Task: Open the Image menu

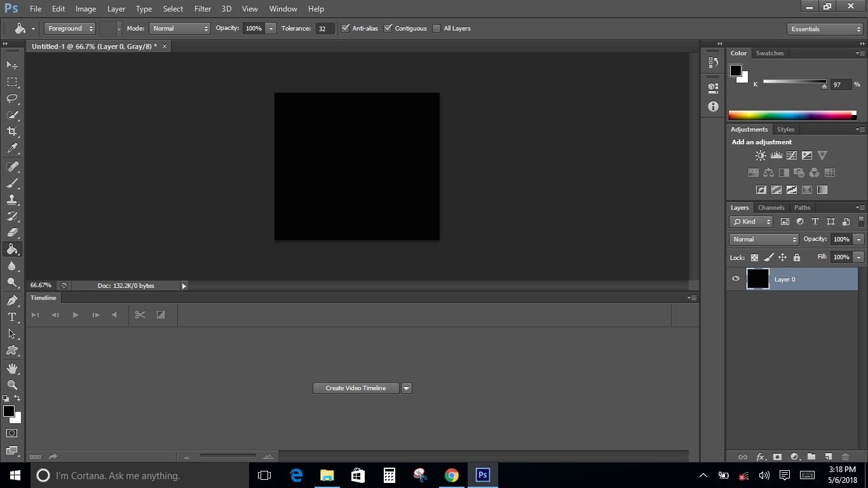Action: point(86,9)
